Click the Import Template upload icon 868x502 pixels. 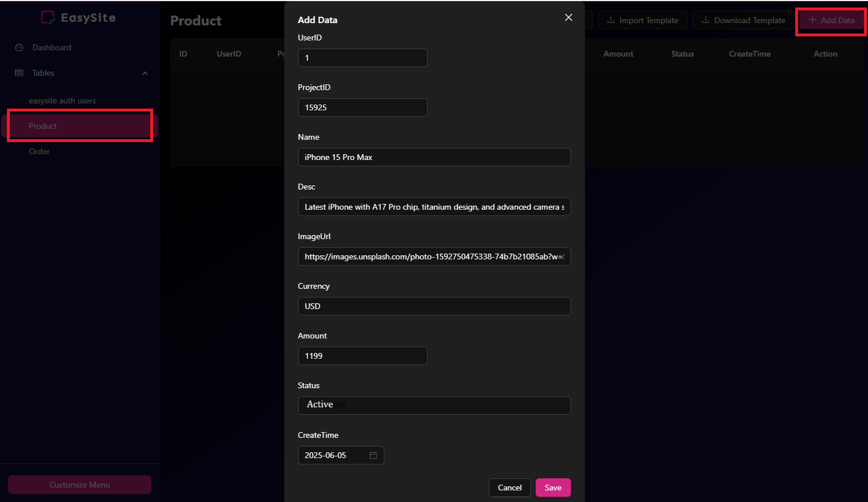611,20
